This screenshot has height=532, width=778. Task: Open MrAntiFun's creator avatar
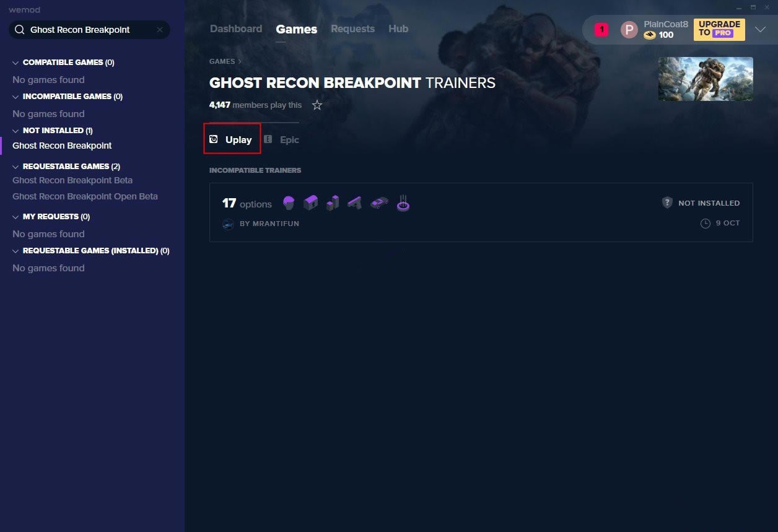228,224
